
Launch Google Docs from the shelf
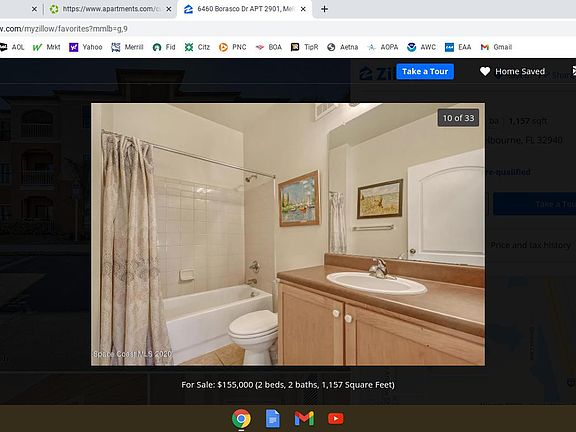coord(273,418)
